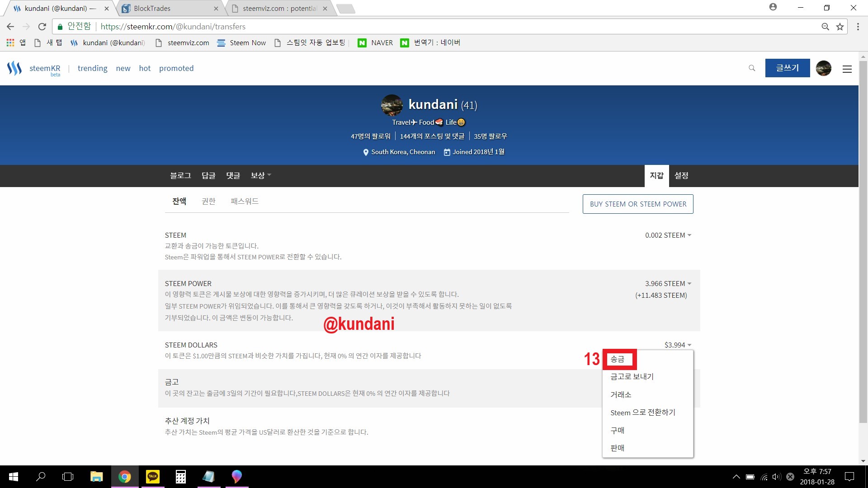This screenshot has width=868, height=488.
Task: Expand the 보상 rewards dropdown
Action: click(261, 175)
